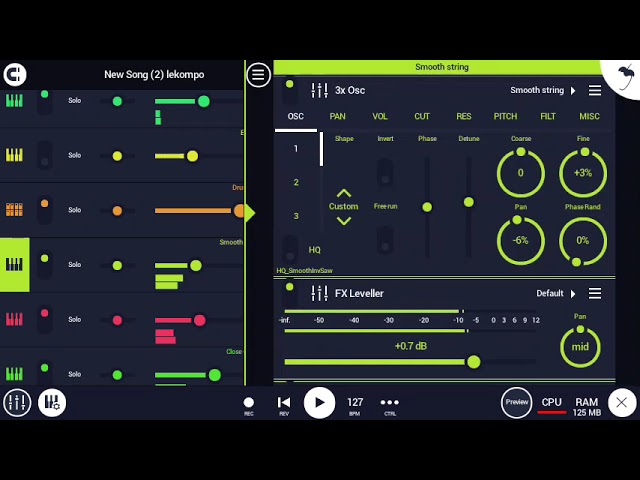Click the Coarse knob showing 0

pos(521,173)
